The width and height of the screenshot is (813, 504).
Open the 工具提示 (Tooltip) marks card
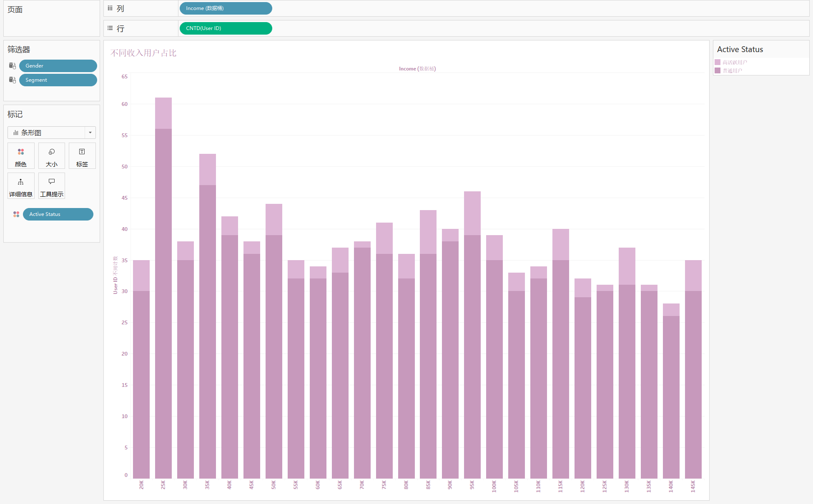[52, 186]
